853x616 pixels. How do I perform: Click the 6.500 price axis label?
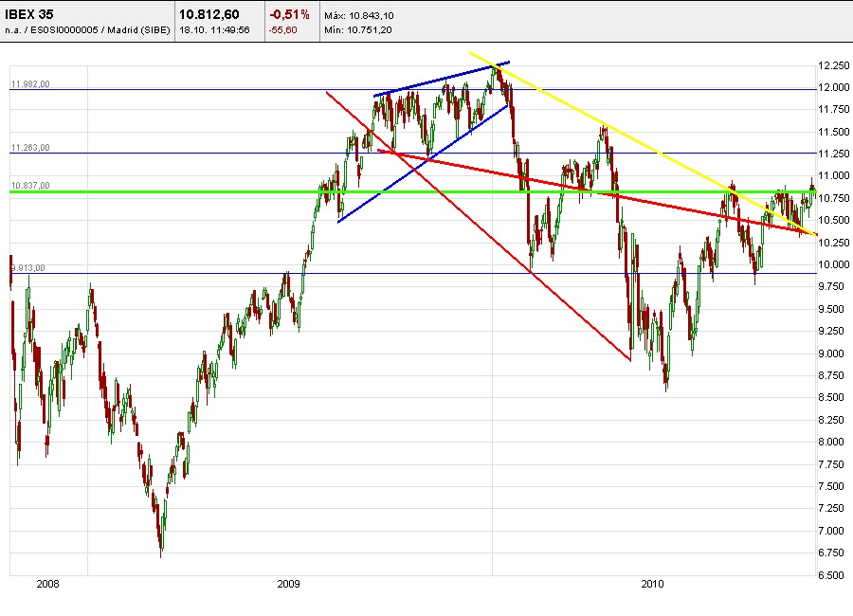point(831,575)
